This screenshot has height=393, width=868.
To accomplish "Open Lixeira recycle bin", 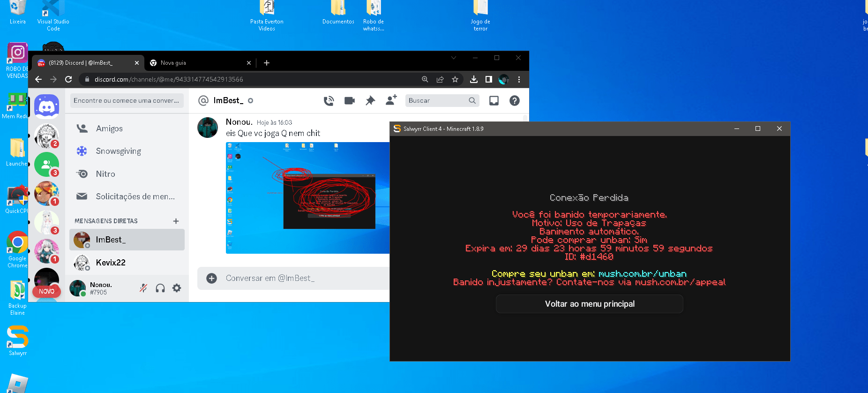I will click(17, 13).
